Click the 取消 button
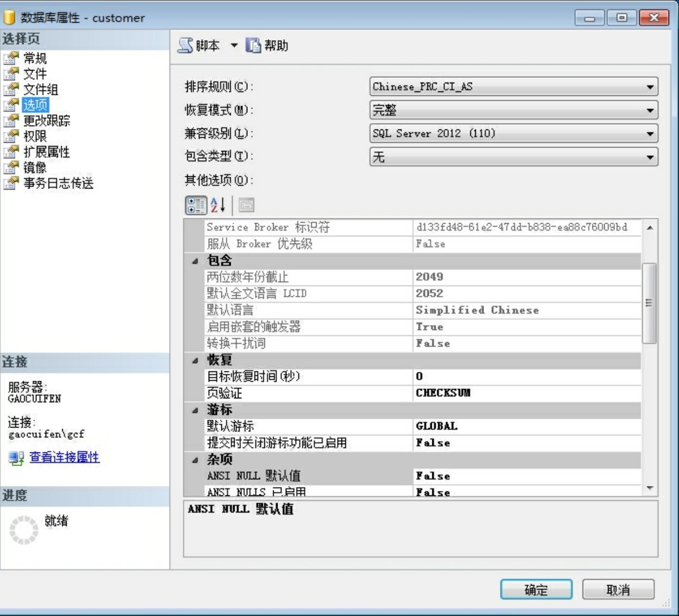The height and width of the screenshot is (616, 679). pyautogui.click(x=618, y=590)
